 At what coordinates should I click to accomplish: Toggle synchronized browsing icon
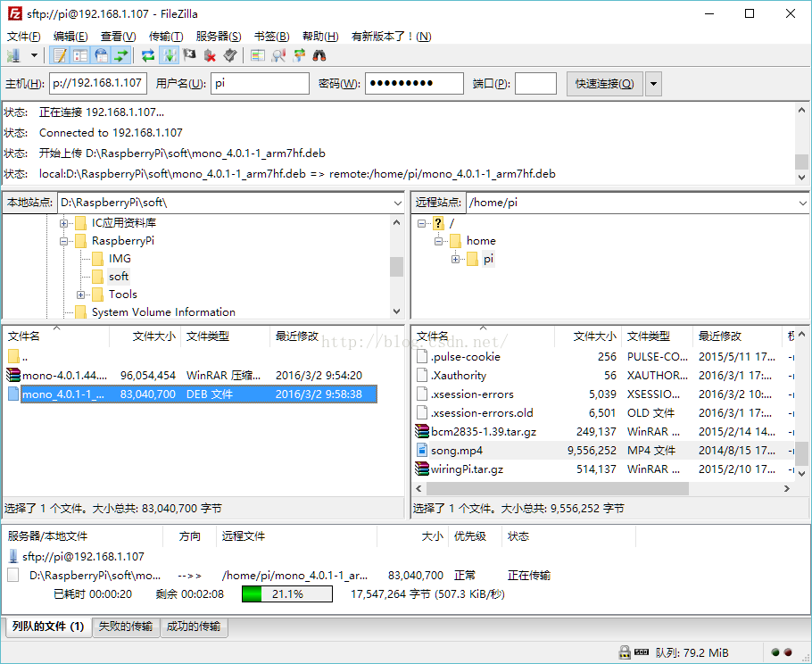coord(299,55)
